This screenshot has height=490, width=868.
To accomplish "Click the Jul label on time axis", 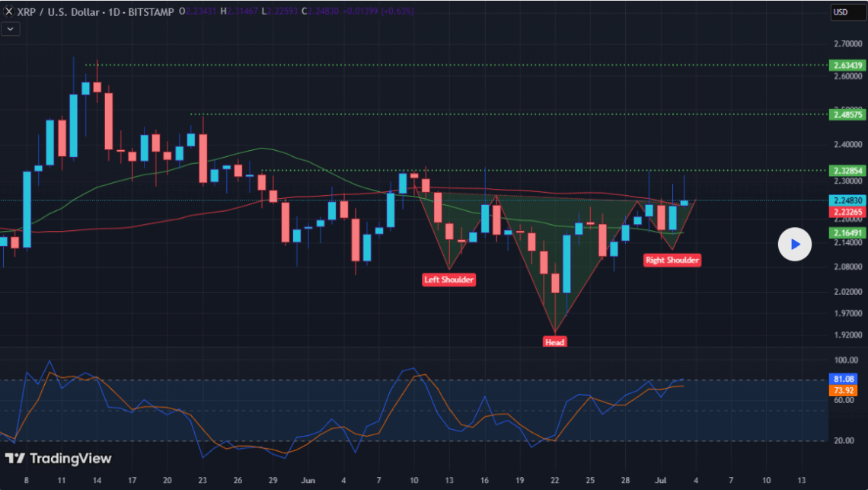I will click(660, 480).
